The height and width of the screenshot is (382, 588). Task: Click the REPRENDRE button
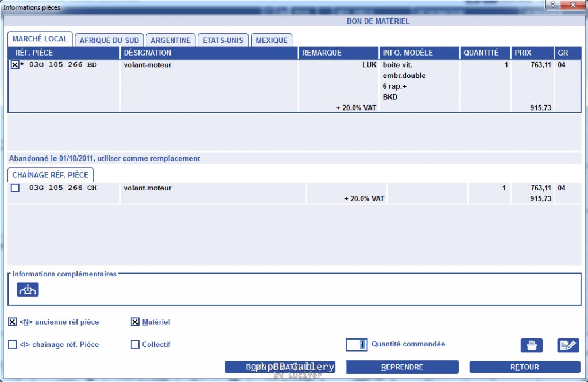[402, 367]
